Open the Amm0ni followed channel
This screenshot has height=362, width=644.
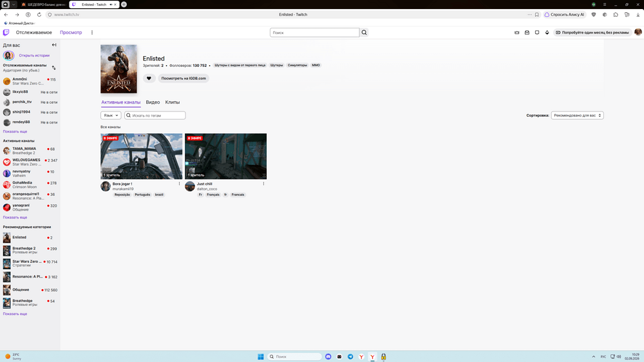point(30,81)
